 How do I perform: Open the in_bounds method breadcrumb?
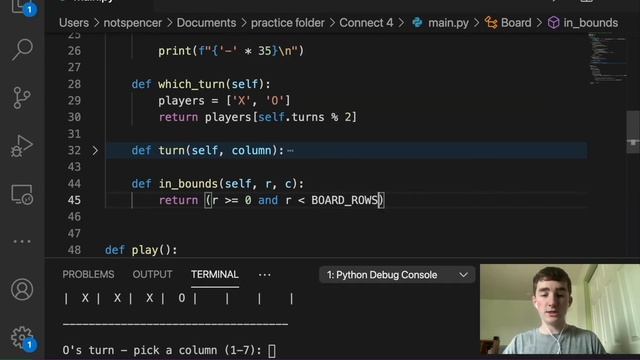pos(583,23)
